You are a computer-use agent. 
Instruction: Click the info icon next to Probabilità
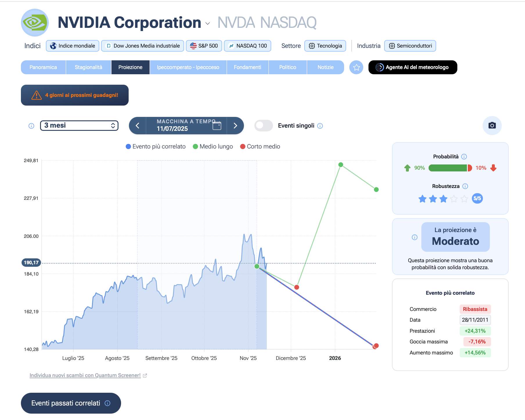(x=464, y=157)
